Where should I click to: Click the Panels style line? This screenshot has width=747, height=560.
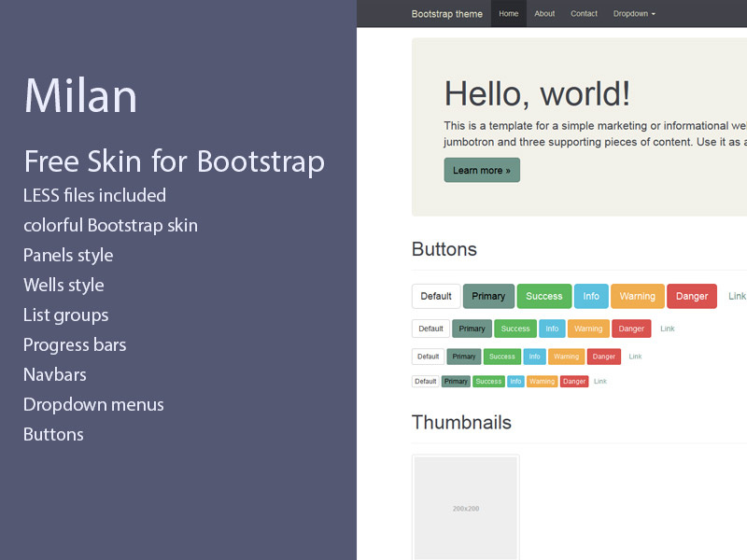pyautogui.click(x=68, y=255)
